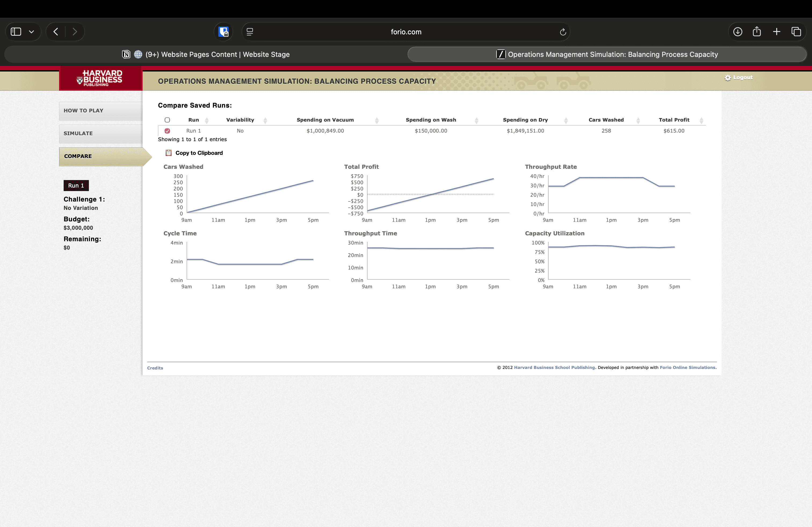The width and height of the screenshot is (812, 527).
Task: Click the share icon in Safari
Action: pos(757,32)
